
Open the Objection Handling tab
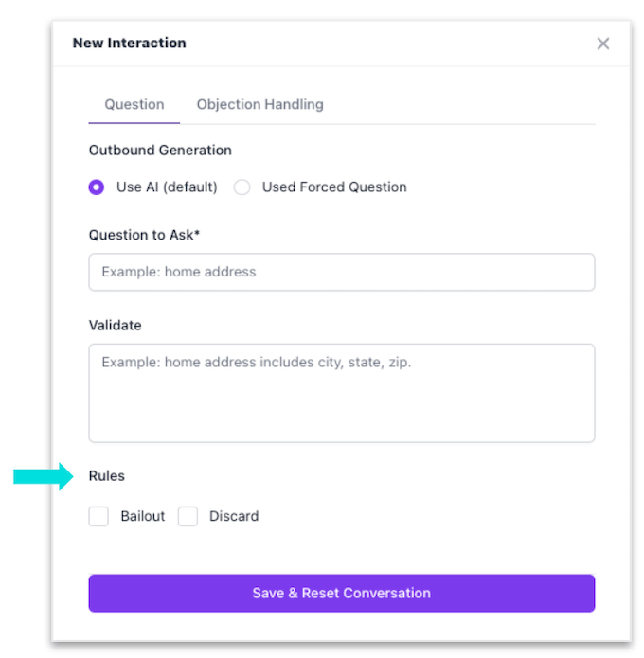click(x=259, y=104)
